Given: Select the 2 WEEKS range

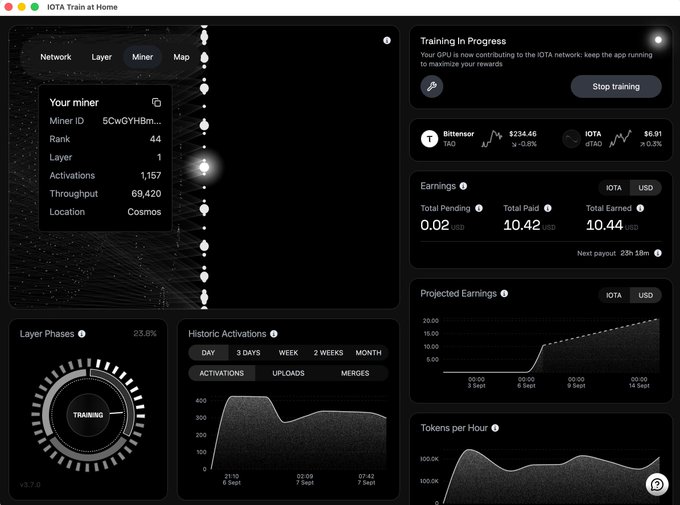Looking at the screenshot, I should (328, 353).
